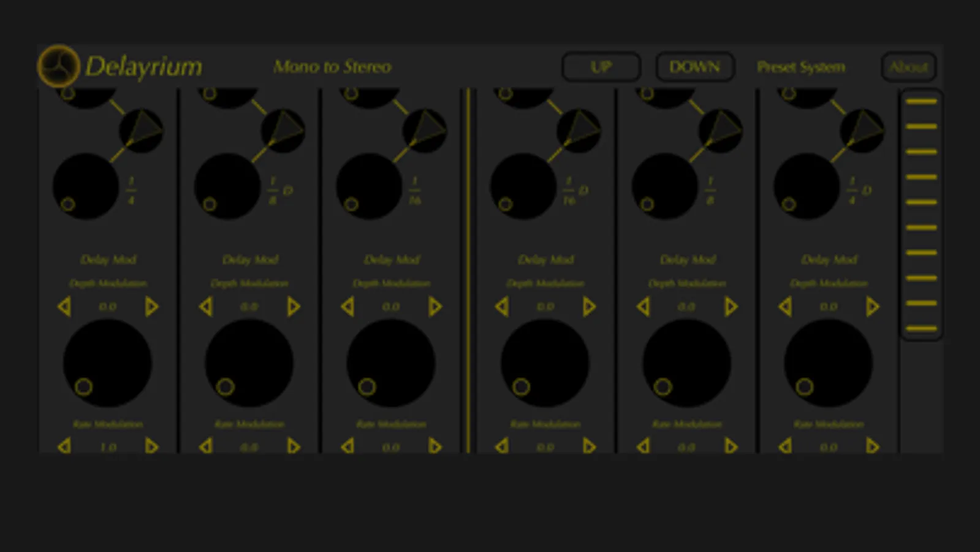The image size is (980, 552).
Task: Increase Depth Modulation in the plain 1/8 column
Action: point(731,307)
